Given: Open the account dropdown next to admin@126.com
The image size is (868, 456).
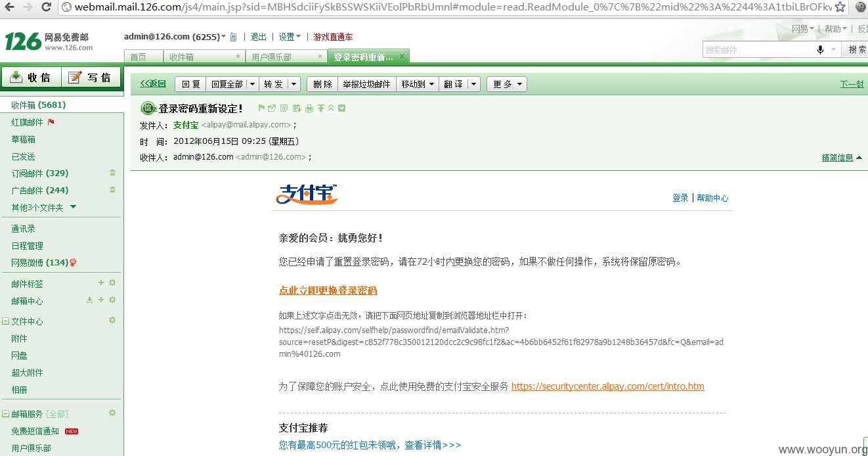Looking at the screenshot, I should pyautogui.click(x=224, y=37).
